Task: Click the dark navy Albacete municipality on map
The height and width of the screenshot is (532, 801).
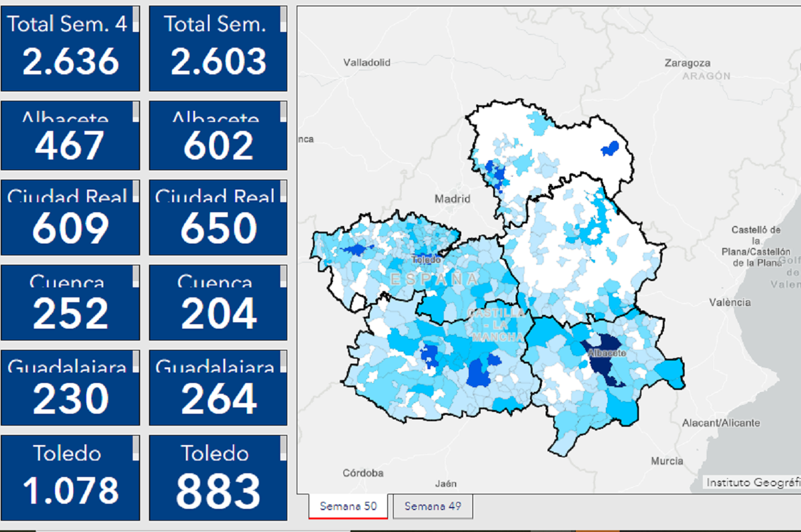Action: click(x=604, y=360)
